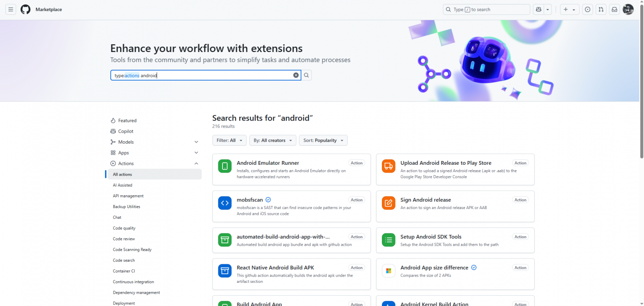Select the AI Assisted filter option
The height and width of the screenshot is (306, 644).
click(x=123, y=185)
